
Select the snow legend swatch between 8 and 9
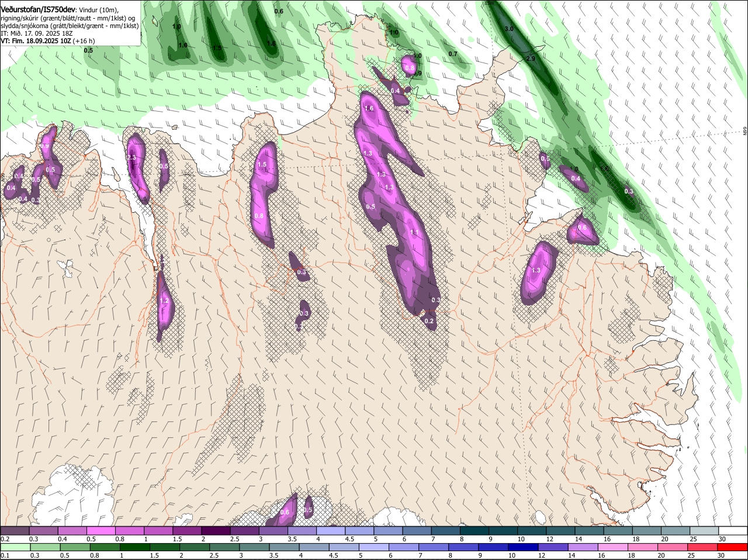click(474, 531)
